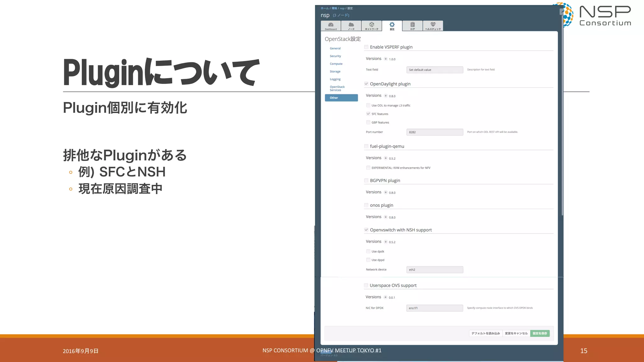The height and width of the screenshot is (362, 644).
Task: Go to ホーム breadcrumb link
Action: point(325,8)
